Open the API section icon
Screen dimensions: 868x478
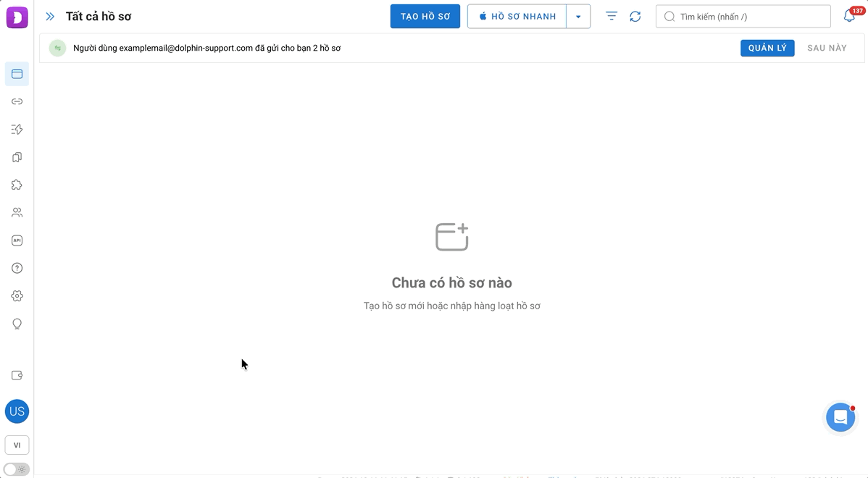pos(17,240)
